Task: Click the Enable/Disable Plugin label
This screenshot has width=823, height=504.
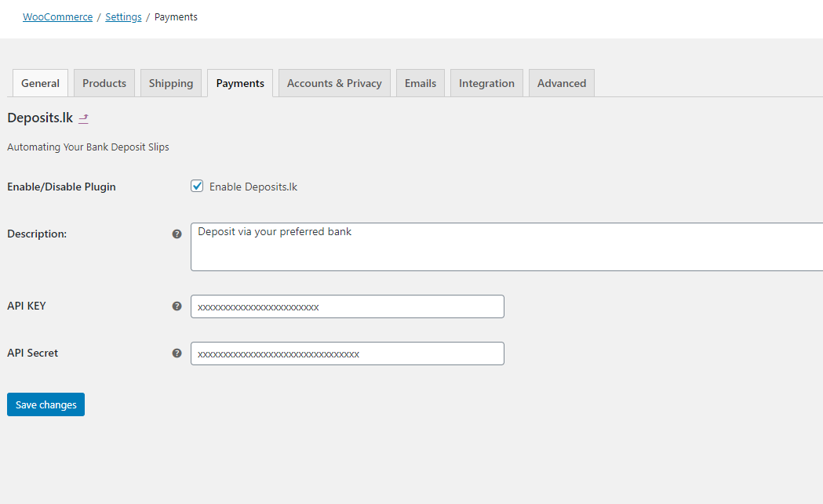Action: pos(61,187)
